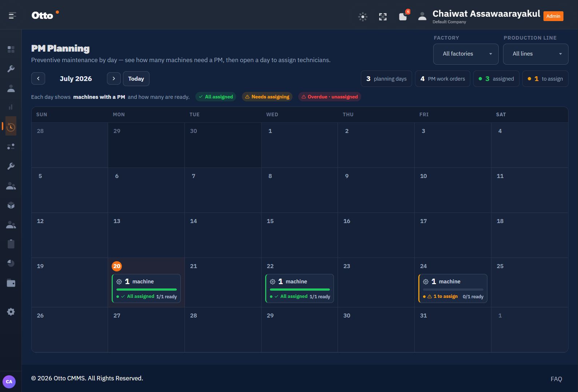This screenshot has width=578, height=392.
Task: Open the bar chart icon in sidebar
Action: [x=11, y=107]
